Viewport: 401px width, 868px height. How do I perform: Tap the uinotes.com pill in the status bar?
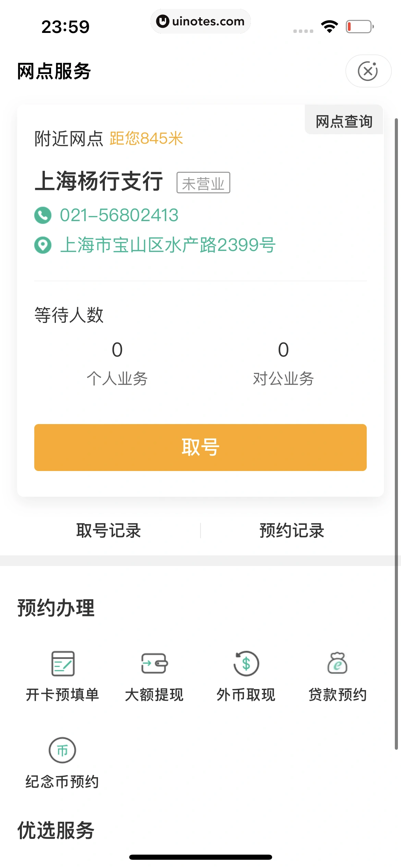pos(200,22)
